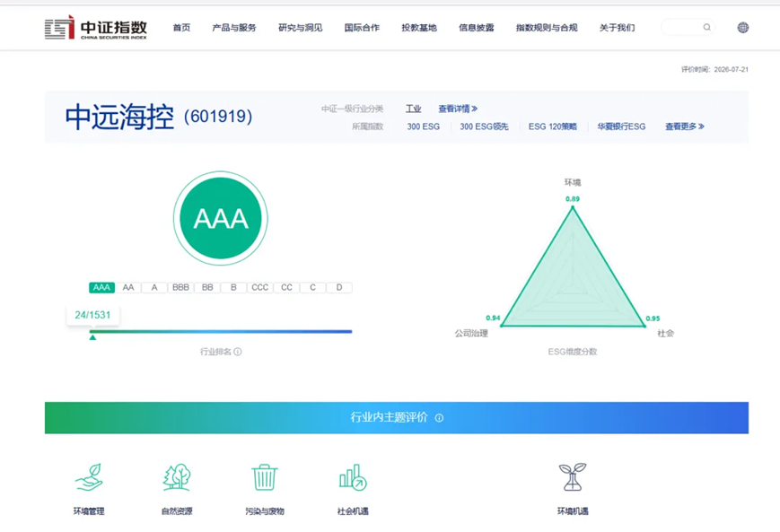780x532 pixels.
Task: Click the 中远海控 company name heading
Action: (x=119, y=117)
